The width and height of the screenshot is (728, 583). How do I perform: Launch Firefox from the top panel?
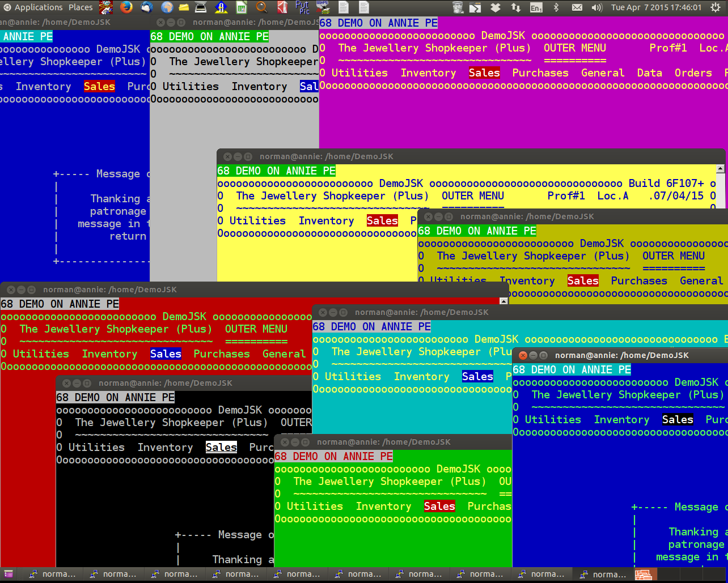tap(126, 7)
